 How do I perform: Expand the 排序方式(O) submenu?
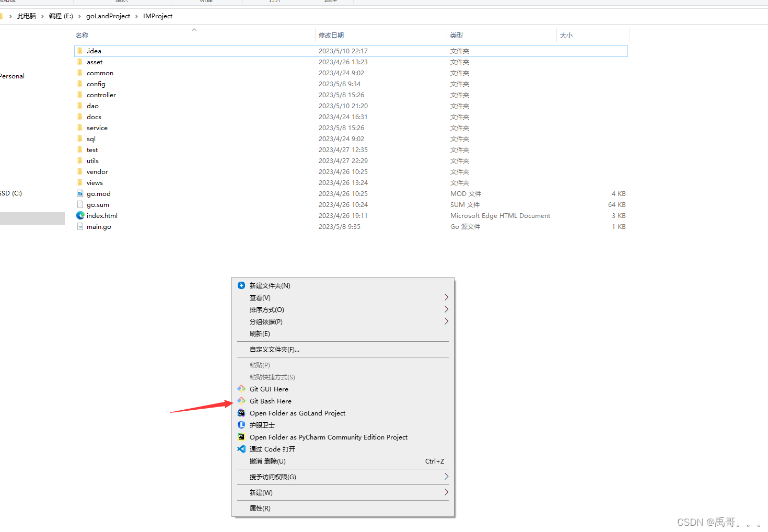446,309
